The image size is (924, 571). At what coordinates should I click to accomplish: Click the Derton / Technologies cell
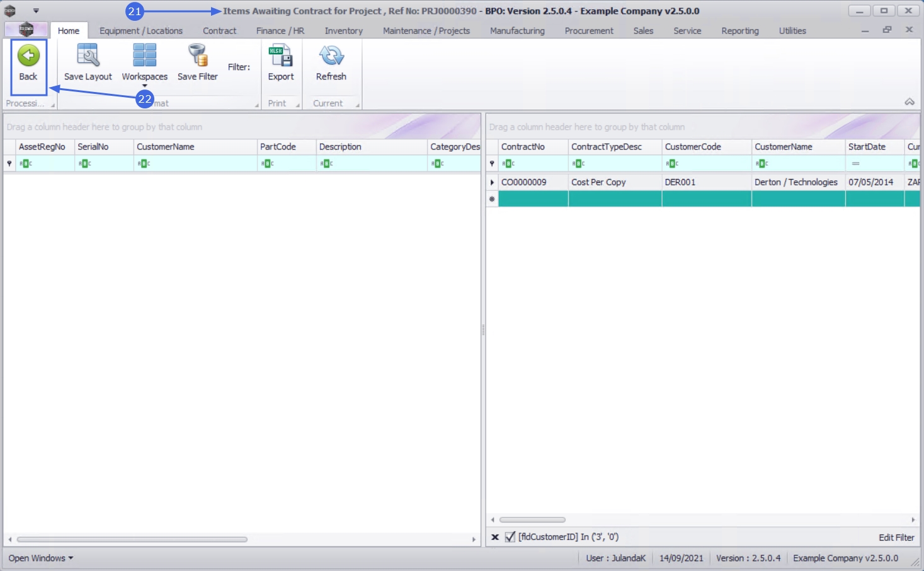[799, 182]
